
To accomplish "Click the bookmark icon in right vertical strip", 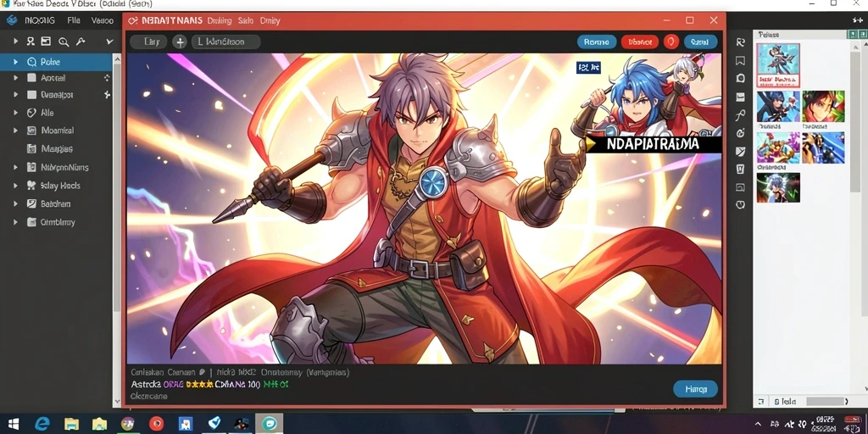I will [741, 61].
